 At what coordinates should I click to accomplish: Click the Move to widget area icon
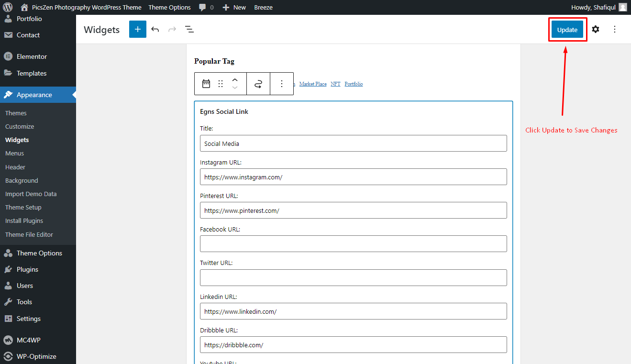(258, 84)
